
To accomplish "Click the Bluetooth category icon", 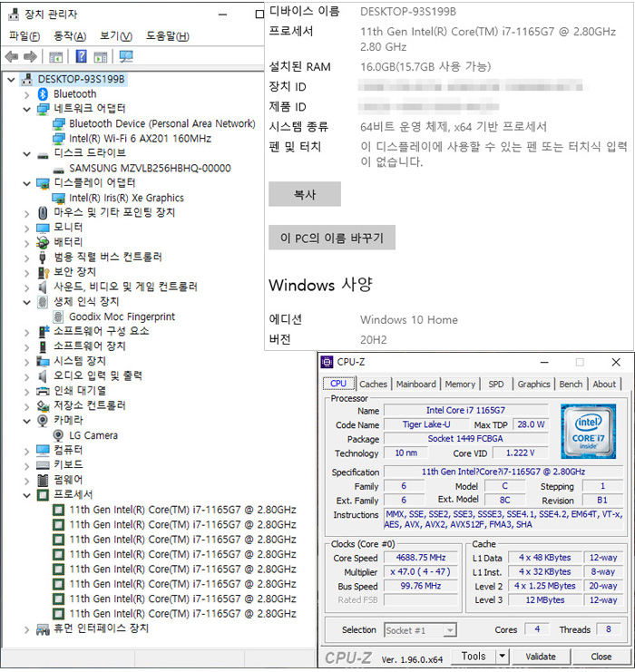I will pos(43,93).
